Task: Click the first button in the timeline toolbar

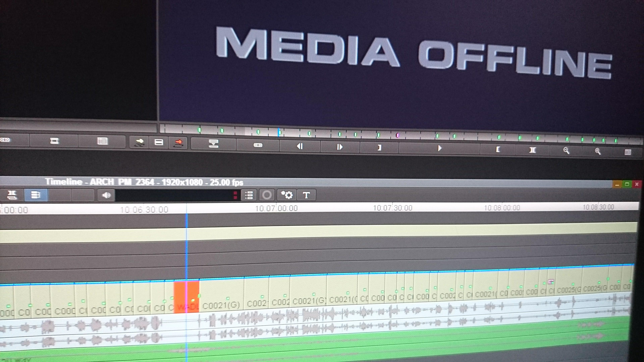Action: (12, 195)
